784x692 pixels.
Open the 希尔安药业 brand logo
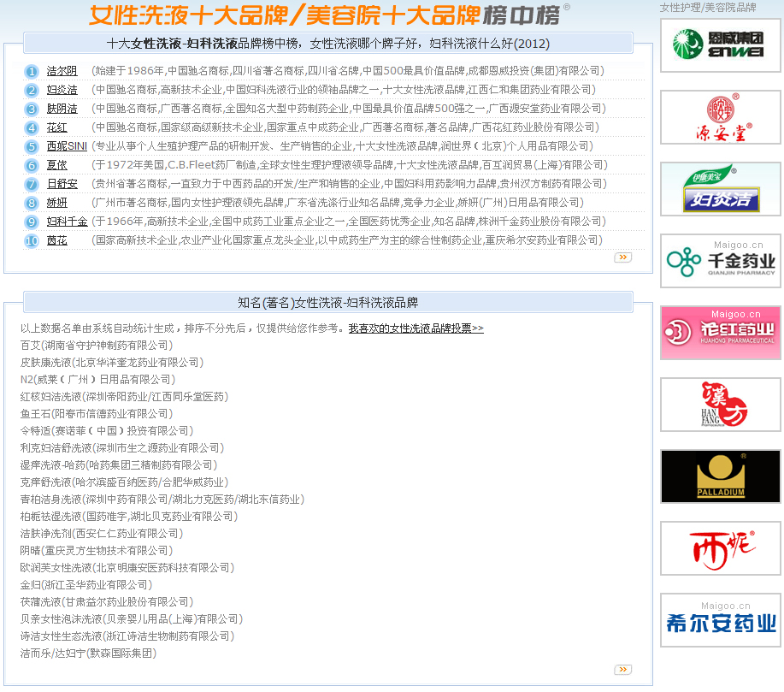[x=721, y=620]
